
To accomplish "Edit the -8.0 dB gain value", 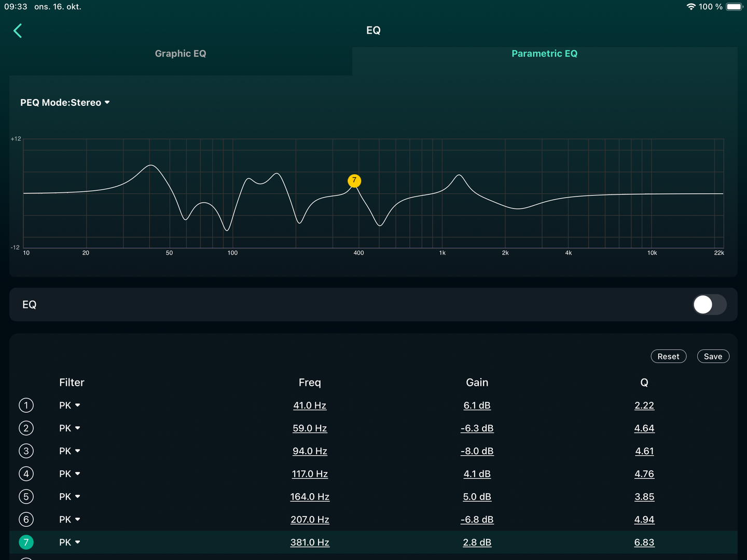I will tap(477, 451).
